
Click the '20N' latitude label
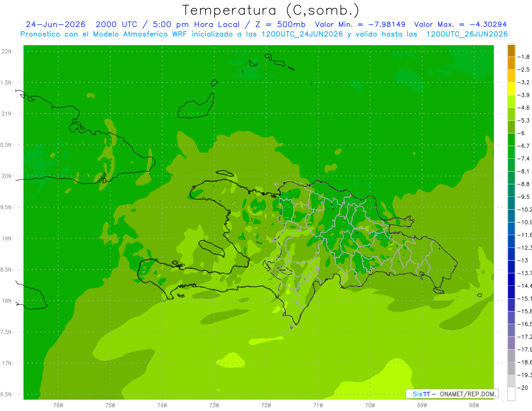coord(7,176)
